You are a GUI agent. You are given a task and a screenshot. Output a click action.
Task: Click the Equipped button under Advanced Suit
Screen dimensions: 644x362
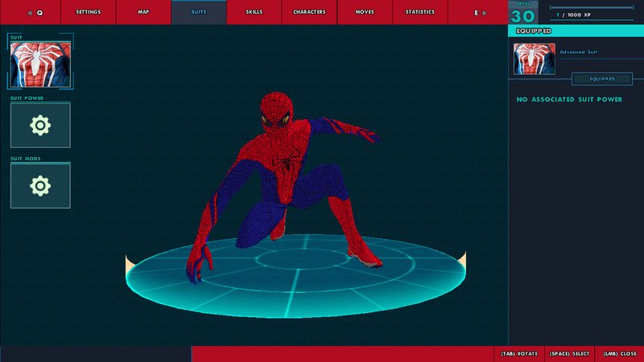tap(602, 79)
